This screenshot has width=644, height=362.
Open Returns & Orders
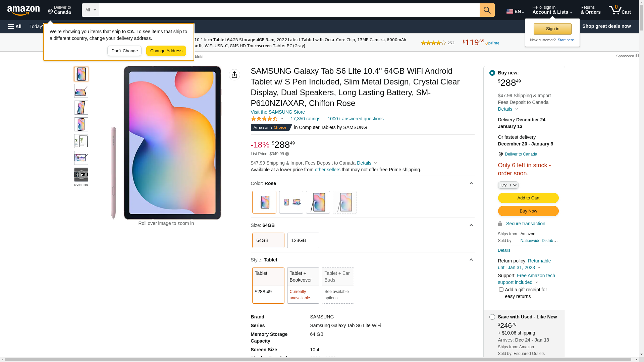tap(590, 10)
